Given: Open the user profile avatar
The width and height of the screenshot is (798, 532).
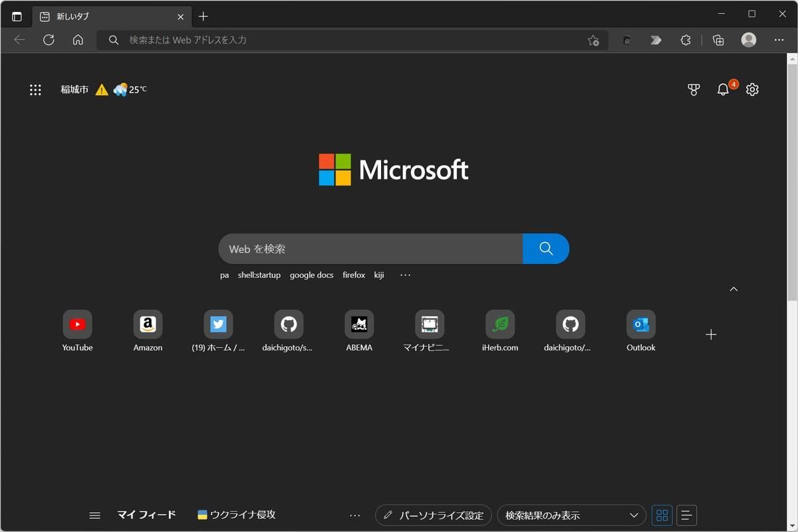Looking at the screenshot, I should 749,40.
